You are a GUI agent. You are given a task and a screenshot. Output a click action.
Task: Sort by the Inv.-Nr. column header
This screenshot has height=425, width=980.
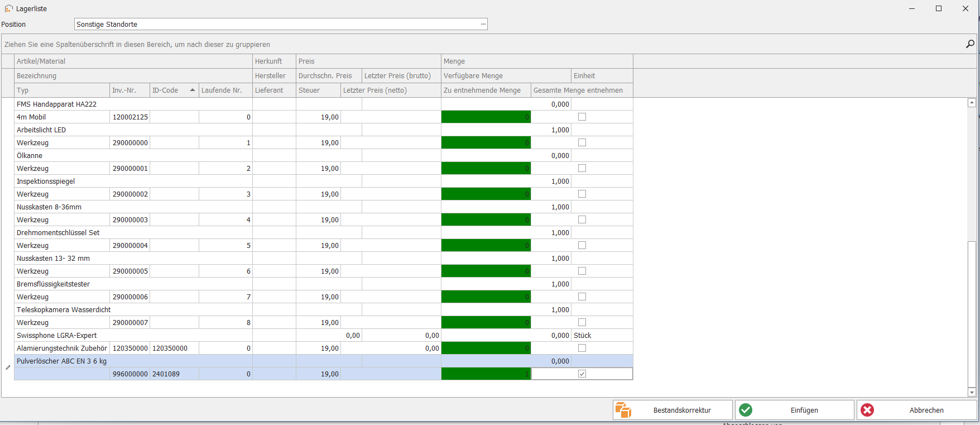[x=129, y=90]
